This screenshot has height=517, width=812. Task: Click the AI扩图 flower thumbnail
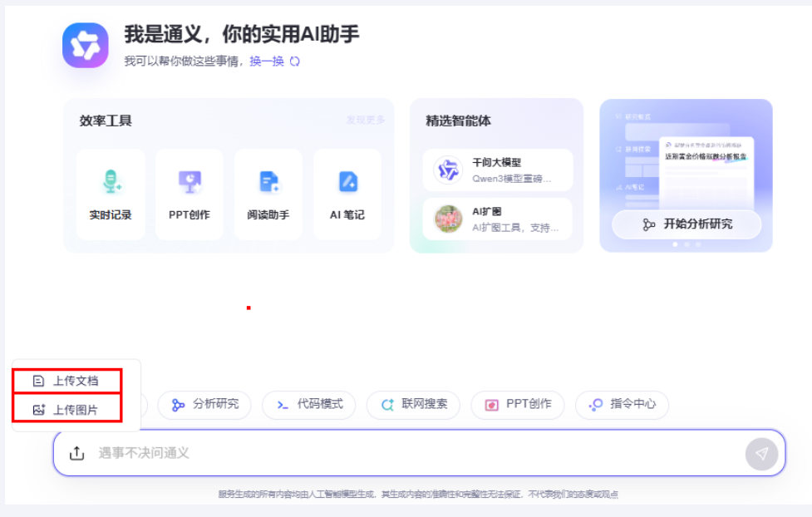[448, 219]
